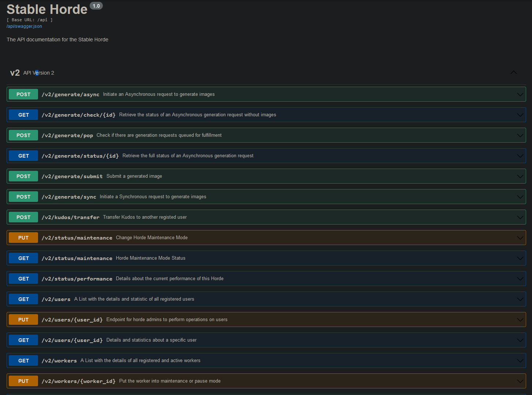
Task: Open /v2/generate/submit endpoint path
Action: click(x=72, y=176)
